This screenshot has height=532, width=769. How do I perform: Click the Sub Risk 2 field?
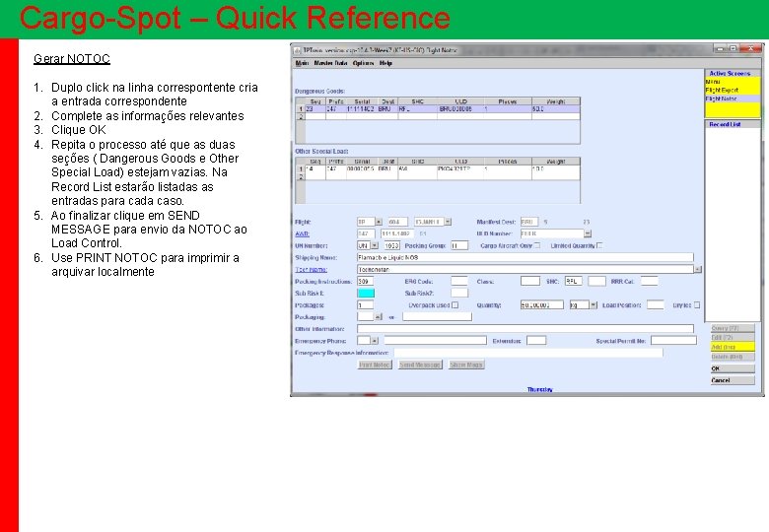pos(459,293)
